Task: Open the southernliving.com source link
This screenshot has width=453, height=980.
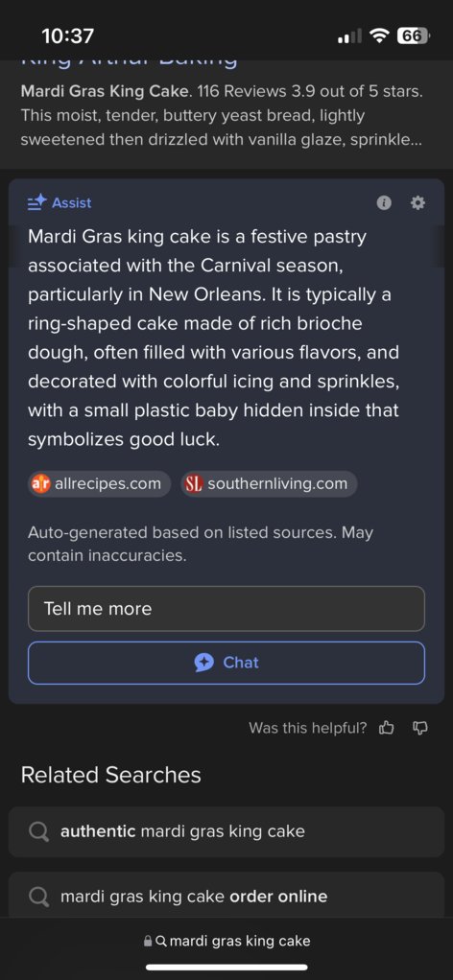Action: point(269,483)
